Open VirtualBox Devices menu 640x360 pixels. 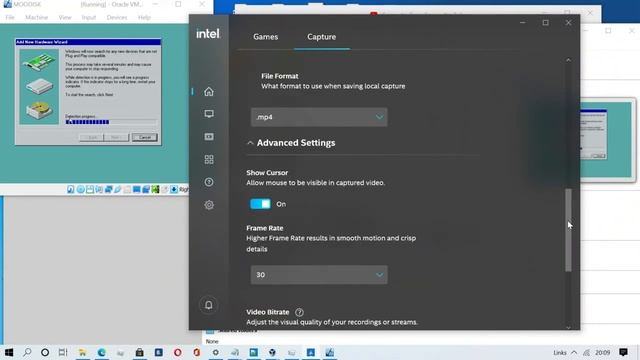click(x=117, y=18)
